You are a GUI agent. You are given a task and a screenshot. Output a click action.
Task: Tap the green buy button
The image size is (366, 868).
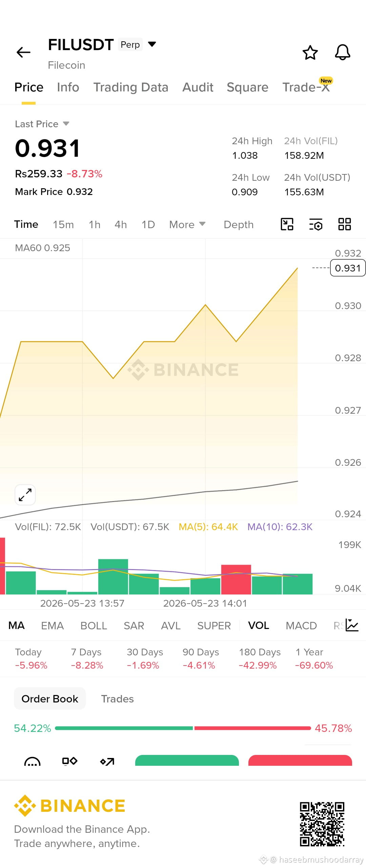(187, 760)
